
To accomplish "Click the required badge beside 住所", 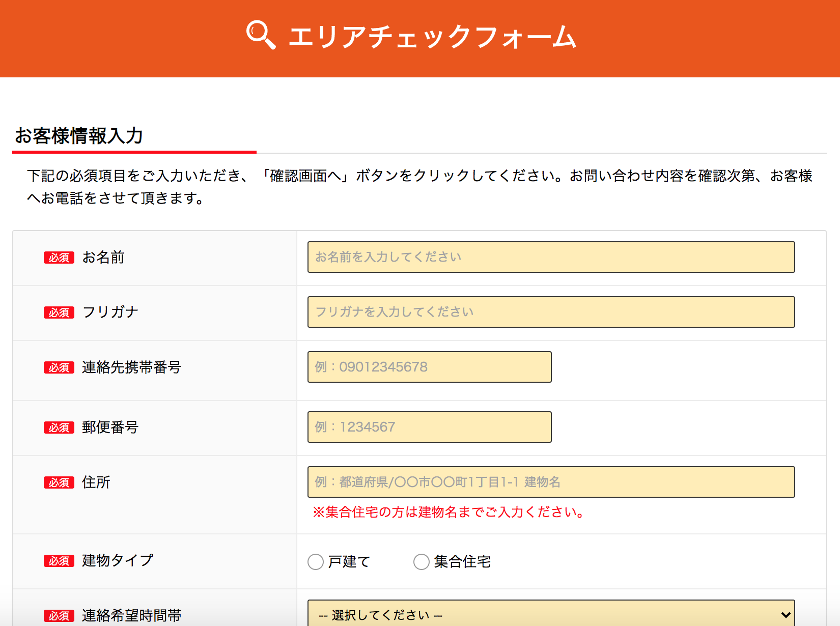I will (x=59, y=482).
